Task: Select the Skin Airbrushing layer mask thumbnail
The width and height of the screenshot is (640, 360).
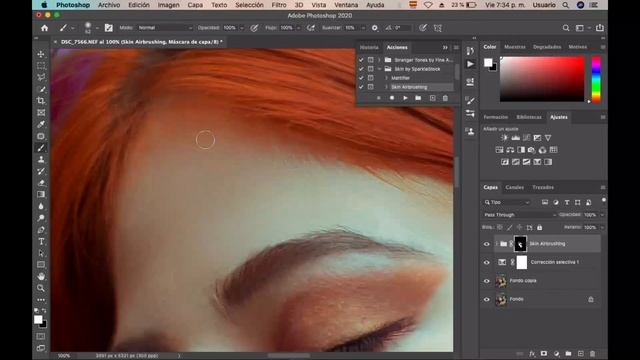Action: point(520,244)
